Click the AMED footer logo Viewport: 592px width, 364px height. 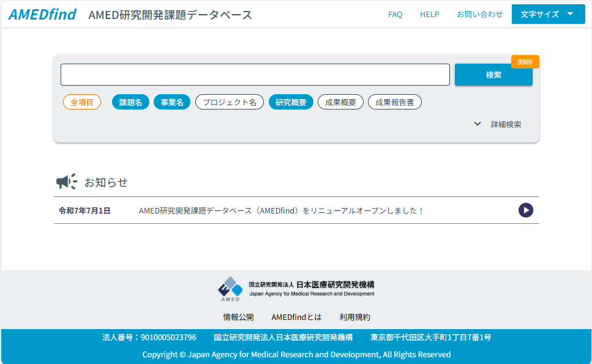(x=230, y=289)
